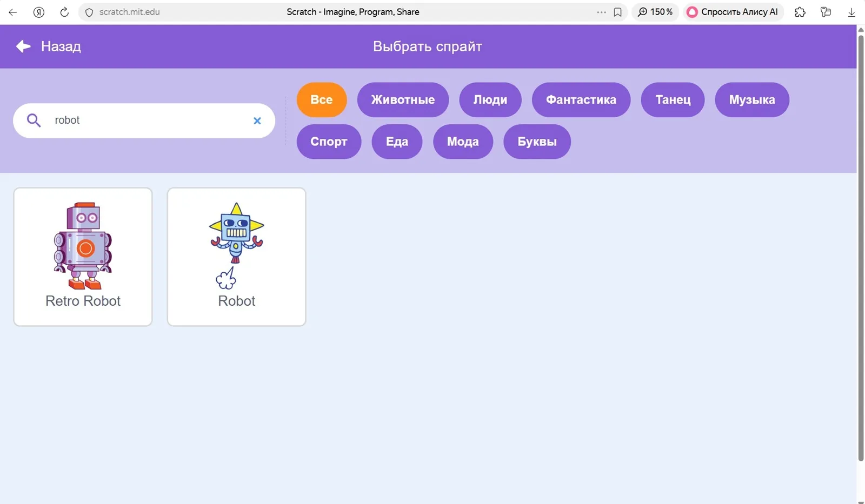Filter sprites by Танец
Viewport: 865px width, 504px height.
pos(673,99)
